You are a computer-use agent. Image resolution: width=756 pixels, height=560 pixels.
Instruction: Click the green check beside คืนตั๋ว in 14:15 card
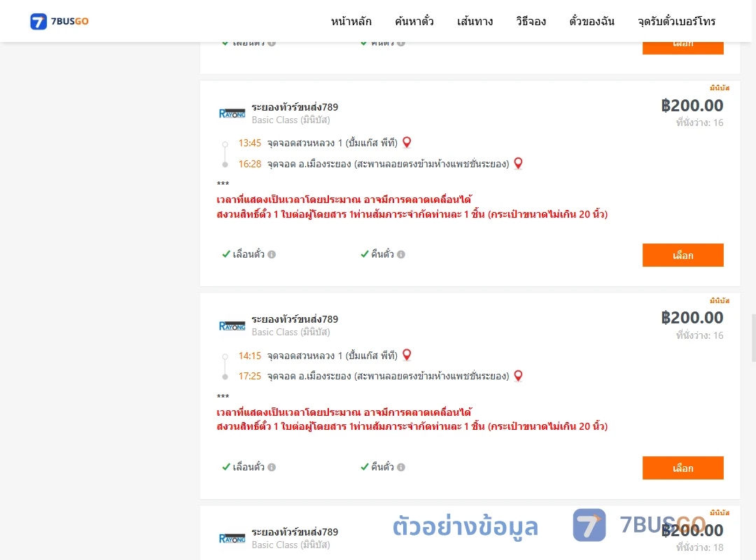click(365, 467)
